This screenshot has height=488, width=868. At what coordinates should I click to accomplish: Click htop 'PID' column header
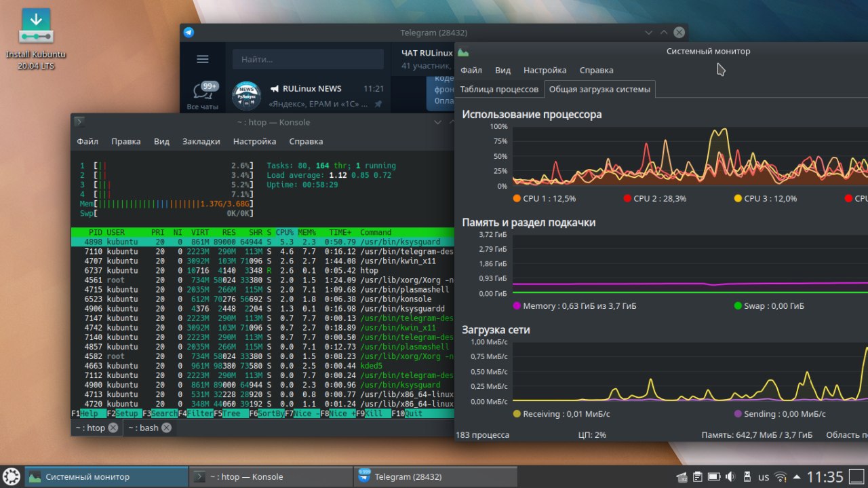coord(96,232)
